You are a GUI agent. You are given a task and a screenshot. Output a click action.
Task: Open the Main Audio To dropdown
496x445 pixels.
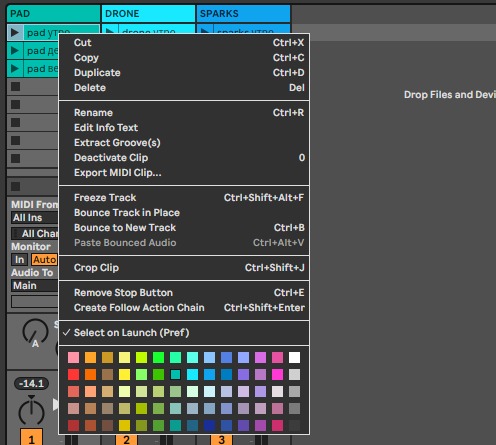coord(35,285)
